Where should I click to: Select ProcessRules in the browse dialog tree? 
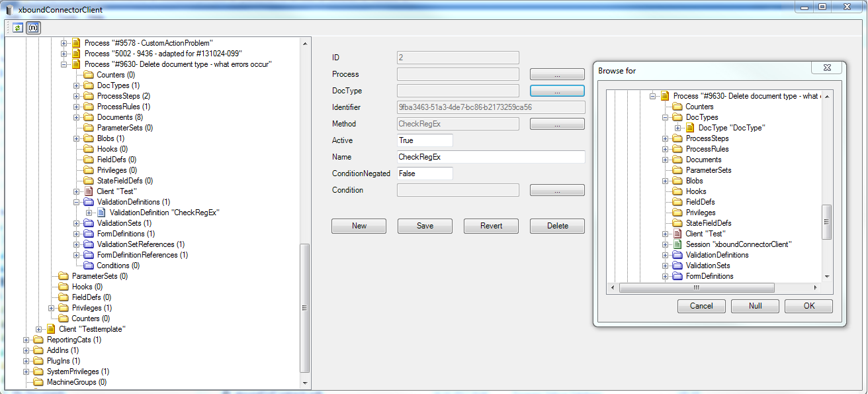click(707, 149)
